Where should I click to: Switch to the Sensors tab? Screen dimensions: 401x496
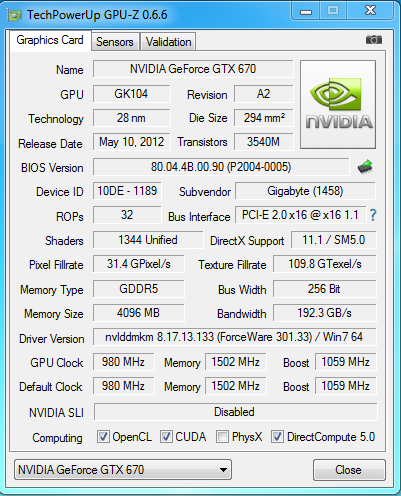tap(115, 42)
